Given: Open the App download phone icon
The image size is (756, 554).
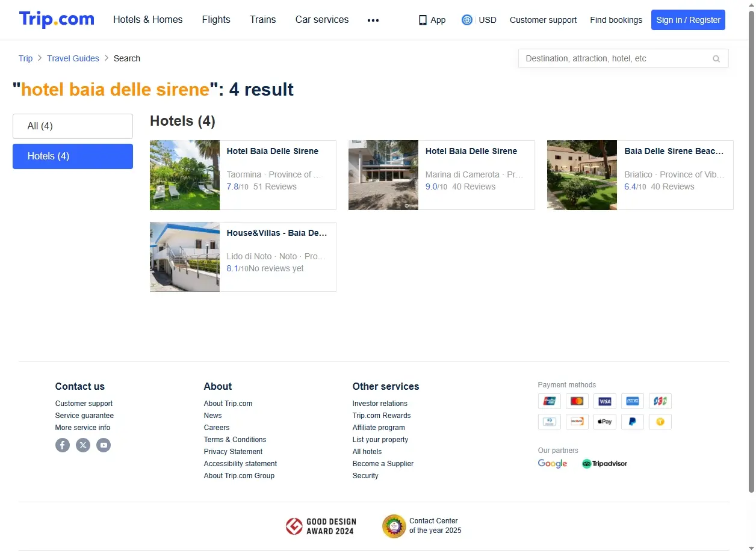Looking at the screenshot, I should pyautogui.click(x=423, y=20).
